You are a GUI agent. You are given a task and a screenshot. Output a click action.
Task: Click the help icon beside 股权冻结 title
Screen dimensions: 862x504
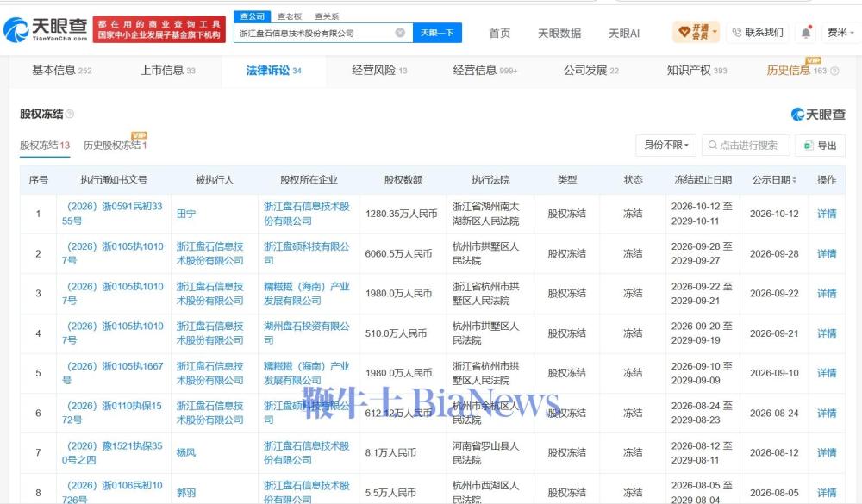(70, 115)
